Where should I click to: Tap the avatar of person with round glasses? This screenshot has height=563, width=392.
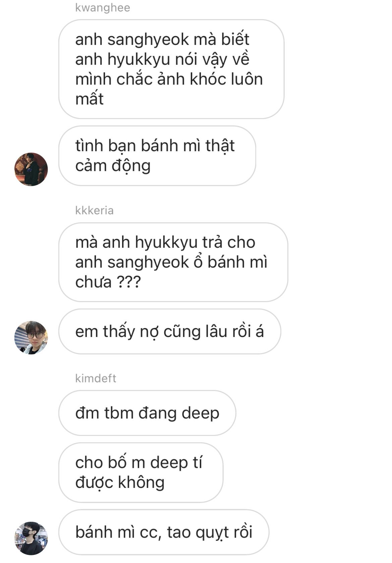[x=31, y=337]
